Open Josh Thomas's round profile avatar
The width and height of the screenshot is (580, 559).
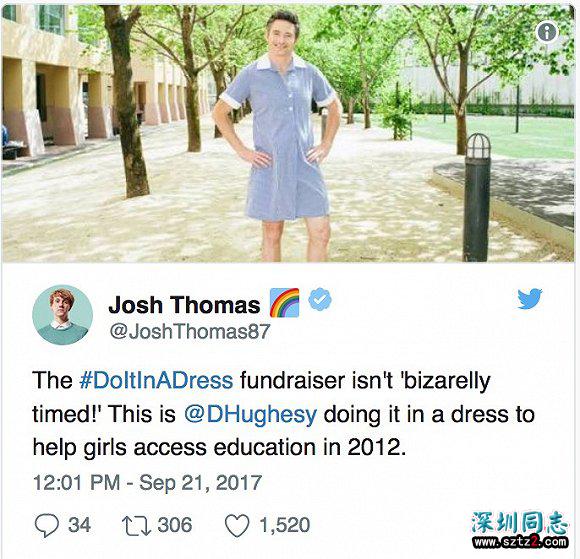(x=63, y=315)
